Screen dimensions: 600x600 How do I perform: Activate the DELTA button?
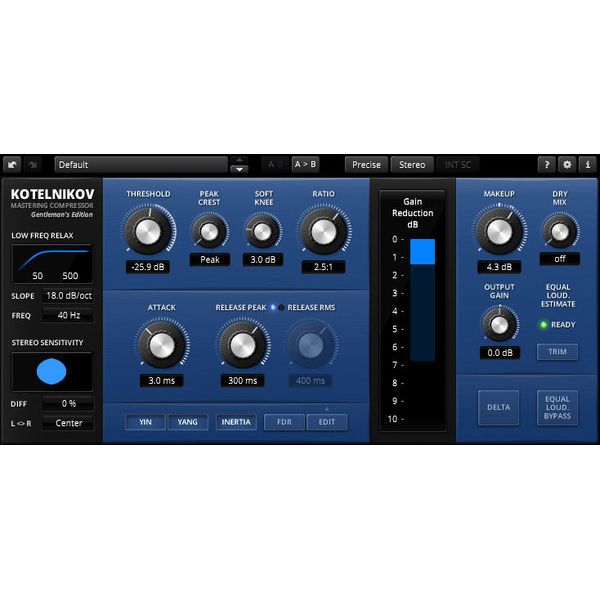coord(498,408)
